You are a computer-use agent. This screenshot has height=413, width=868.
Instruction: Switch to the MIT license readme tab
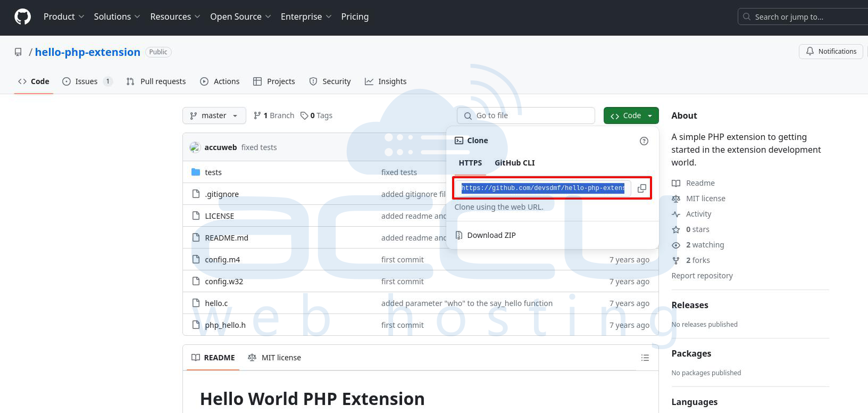[274, 358]
